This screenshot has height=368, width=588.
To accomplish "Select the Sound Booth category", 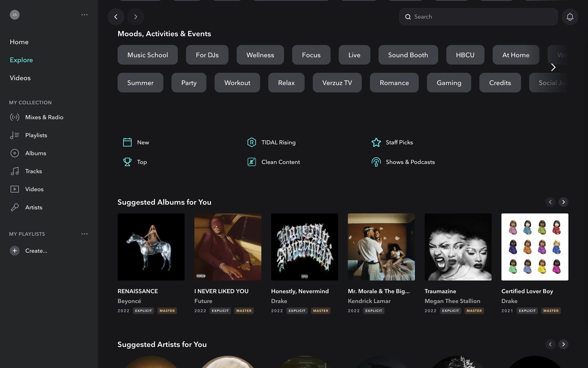I will (x=408, y=55).
